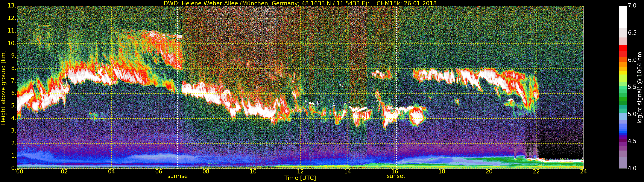Image resolution: width=644 pixels, height=182 pixels.
Task: Click the 'sunrise' label below the axis
Action: (178, 176)
